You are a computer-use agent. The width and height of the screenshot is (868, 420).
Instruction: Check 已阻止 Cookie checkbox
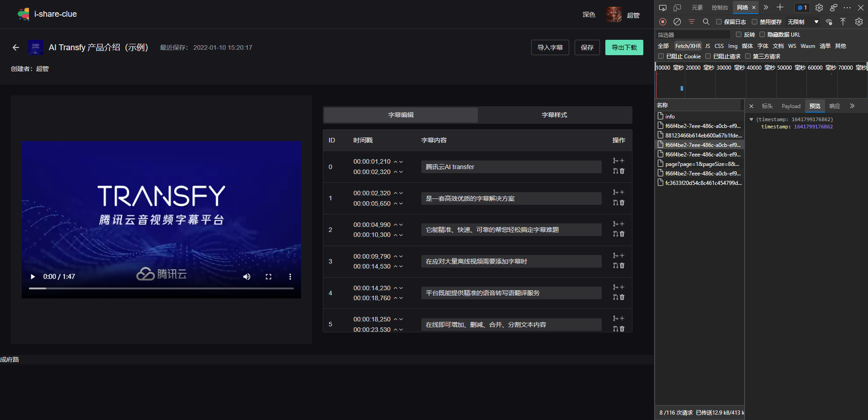coord(661,56)
